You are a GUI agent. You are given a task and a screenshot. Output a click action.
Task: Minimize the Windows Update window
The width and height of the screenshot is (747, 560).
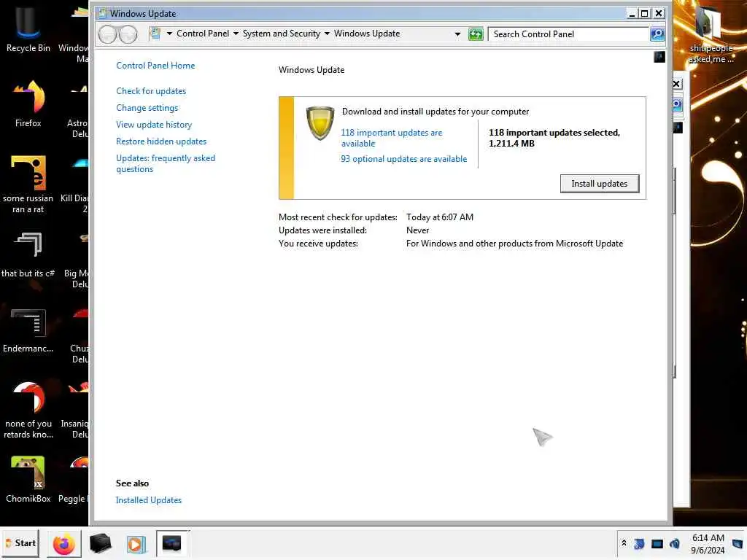[x=632, y=13]
